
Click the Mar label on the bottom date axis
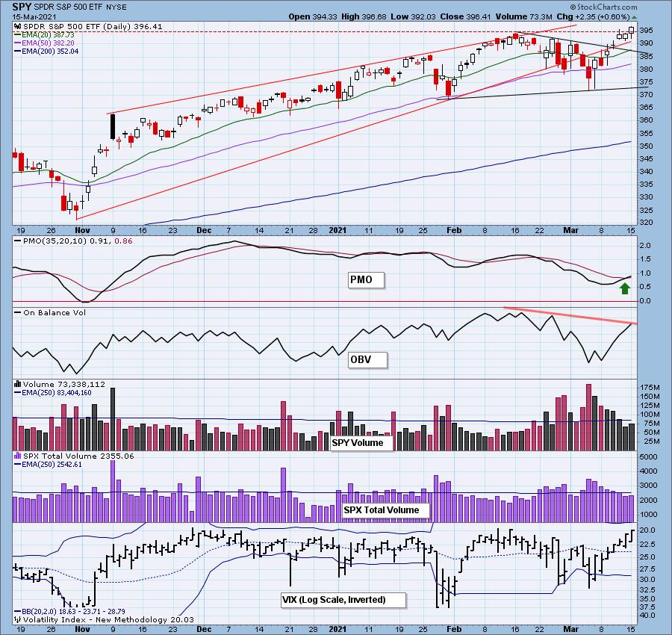[x=570, y=629]
